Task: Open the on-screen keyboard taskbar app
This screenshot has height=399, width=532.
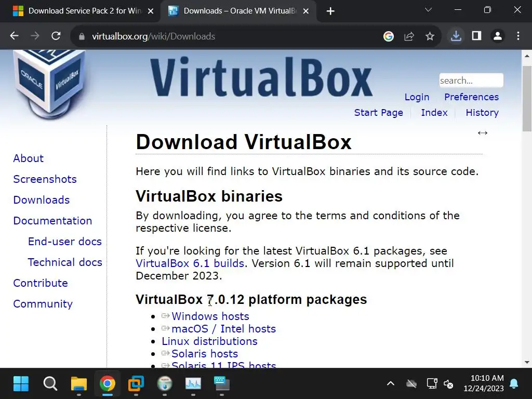Action: [221, 384]
